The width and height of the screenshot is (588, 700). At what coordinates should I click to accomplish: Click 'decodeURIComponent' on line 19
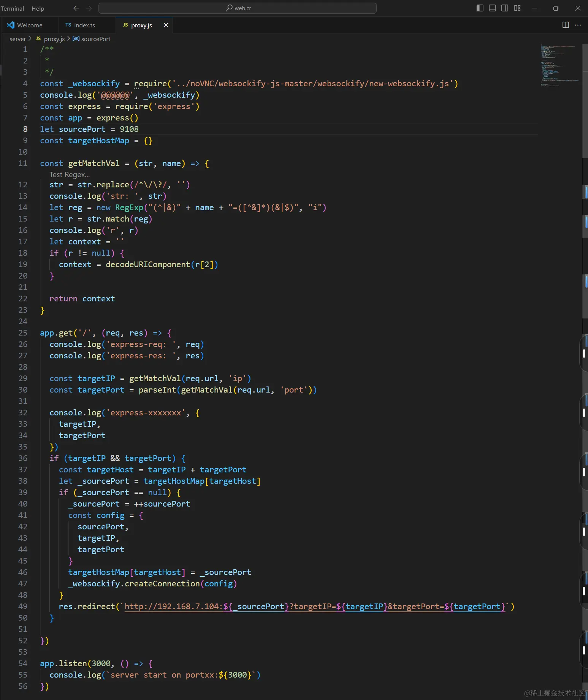tap(148, 264)
